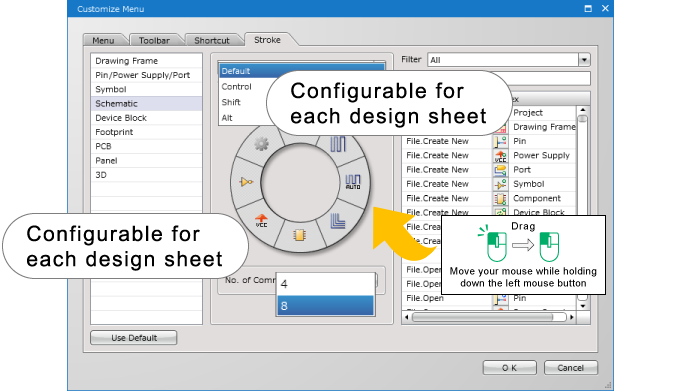Click File.Create New beside Port
This screenshot has width=681, height=391.
(437, 170)
